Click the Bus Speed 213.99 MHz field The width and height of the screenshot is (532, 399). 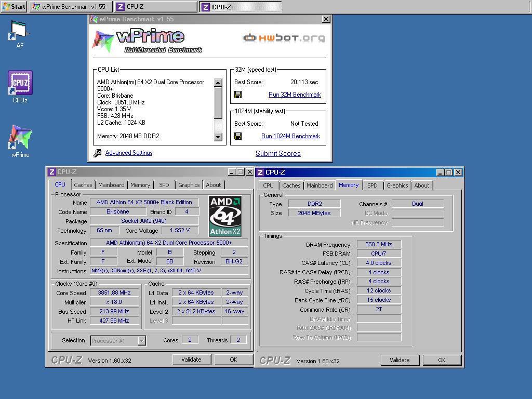click(x=114, y=312)
